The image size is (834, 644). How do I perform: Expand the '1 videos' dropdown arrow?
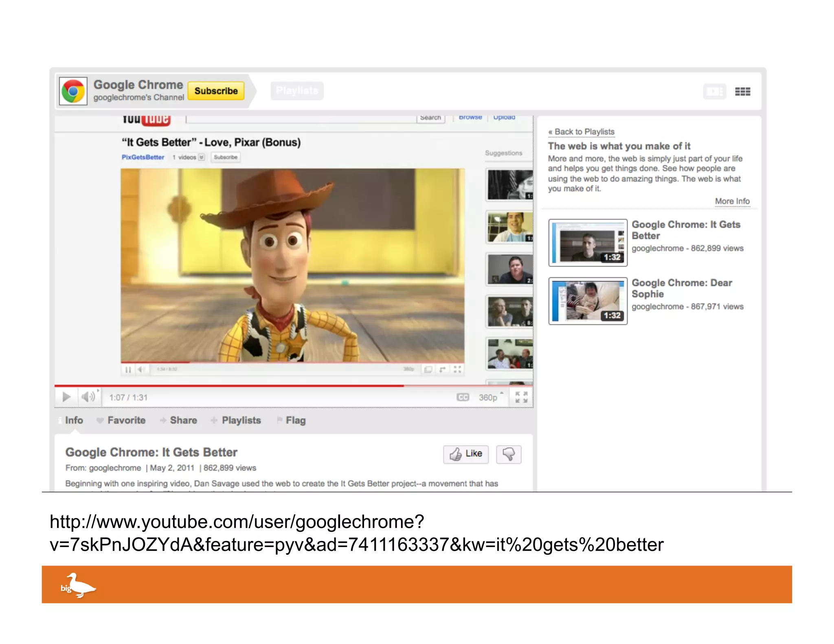click(201, 157)
